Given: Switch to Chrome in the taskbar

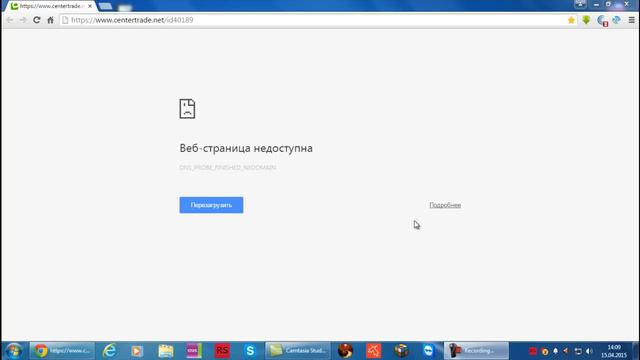Looking at the screenshot, I should point(62,351).
